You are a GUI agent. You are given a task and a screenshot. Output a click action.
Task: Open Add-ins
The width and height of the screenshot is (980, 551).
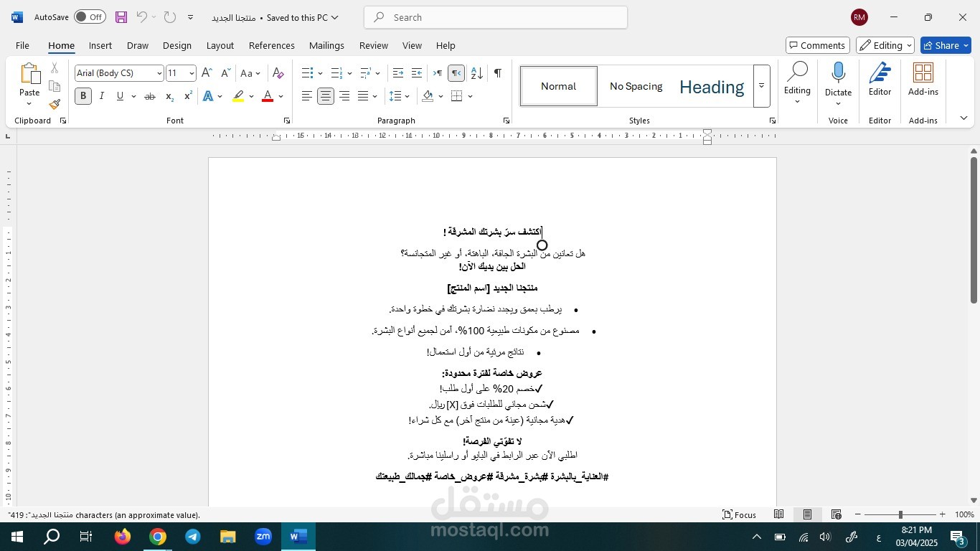(x=923, y=79)
